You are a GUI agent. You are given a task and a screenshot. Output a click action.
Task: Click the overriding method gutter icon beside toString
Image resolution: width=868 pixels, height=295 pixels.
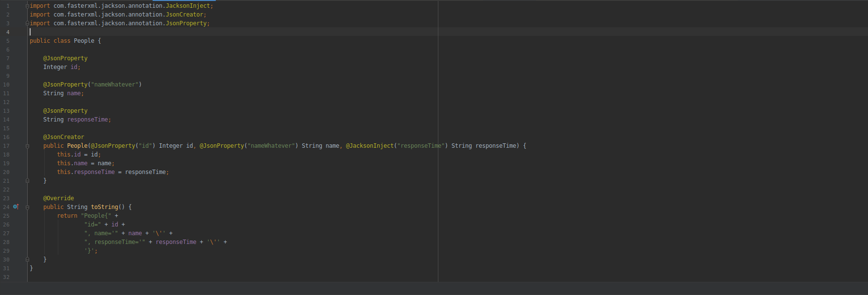coord(16,207)
